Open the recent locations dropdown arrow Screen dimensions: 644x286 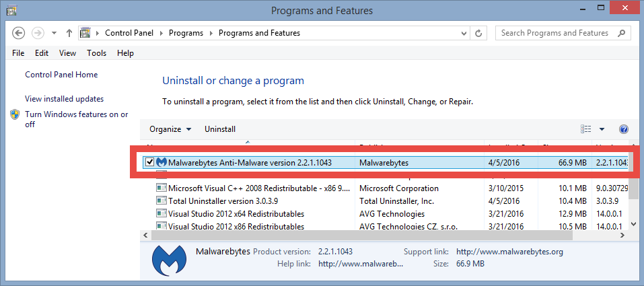(55, 33)
